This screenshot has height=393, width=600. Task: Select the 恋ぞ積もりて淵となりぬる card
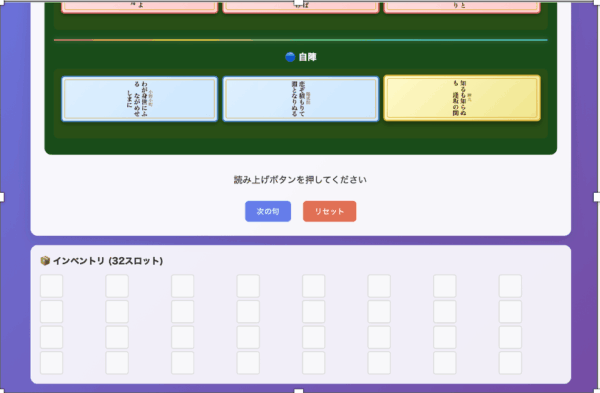coord(301,99)
